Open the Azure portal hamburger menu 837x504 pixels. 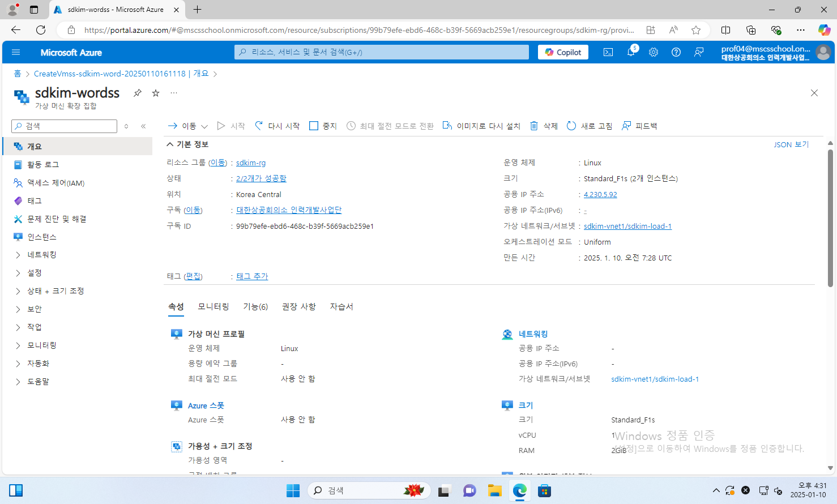[16, 52]
